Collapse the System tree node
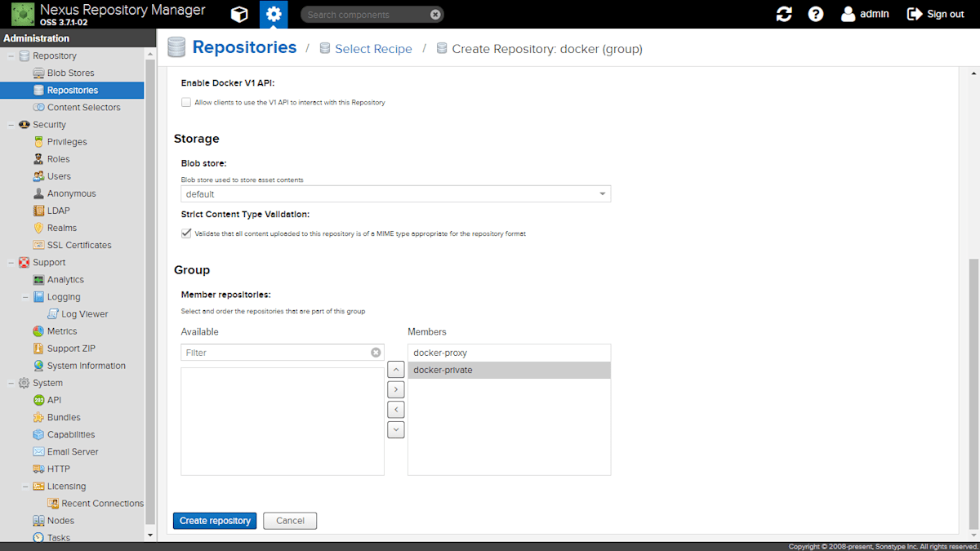The image size is (980, 551). 11,383
